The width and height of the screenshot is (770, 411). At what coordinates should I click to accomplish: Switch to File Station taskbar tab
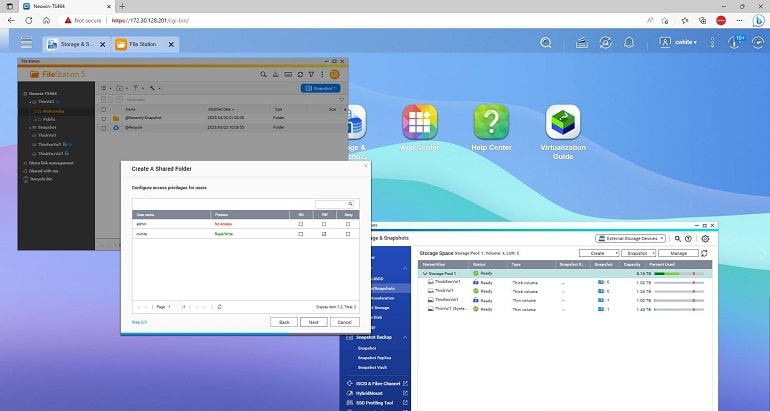[x=145, y=44]
